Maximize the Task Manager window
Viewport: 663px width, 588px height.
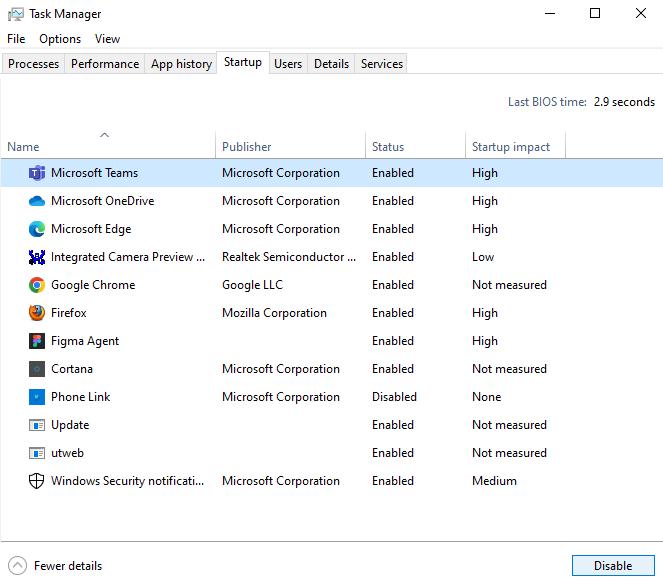click(x=595, y=14)
